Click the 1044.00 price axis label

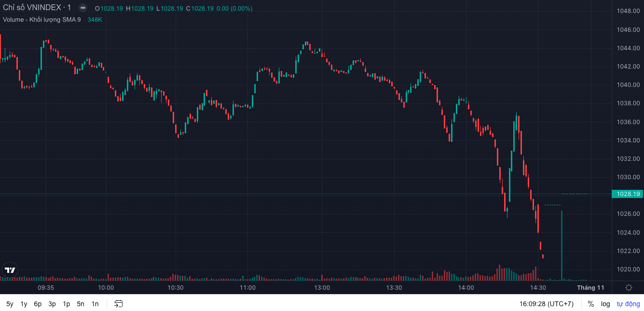[x=628, y=48]
